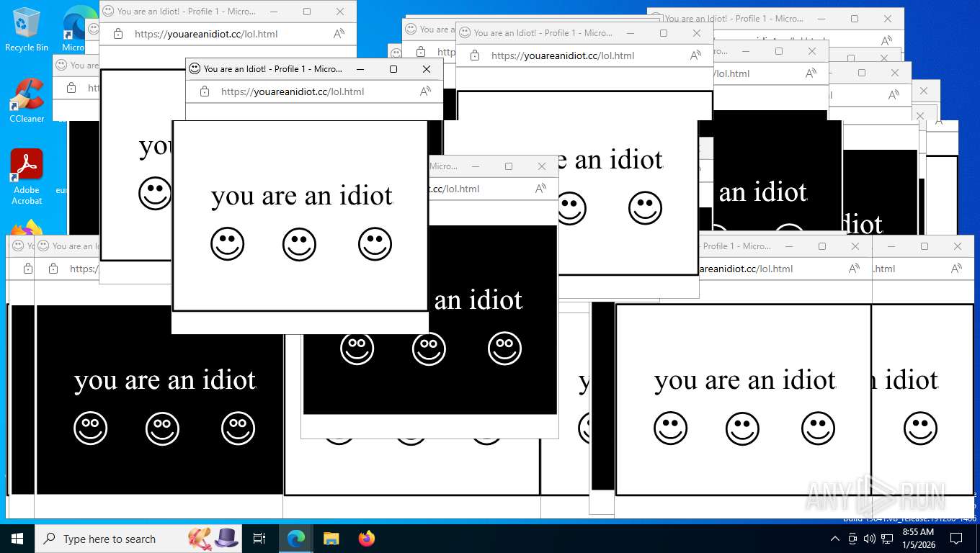980x553 pixels.
Task: Select Adobe Acrobat desktop shortcut
Action: pyautogui.click(x=27, y=177)
